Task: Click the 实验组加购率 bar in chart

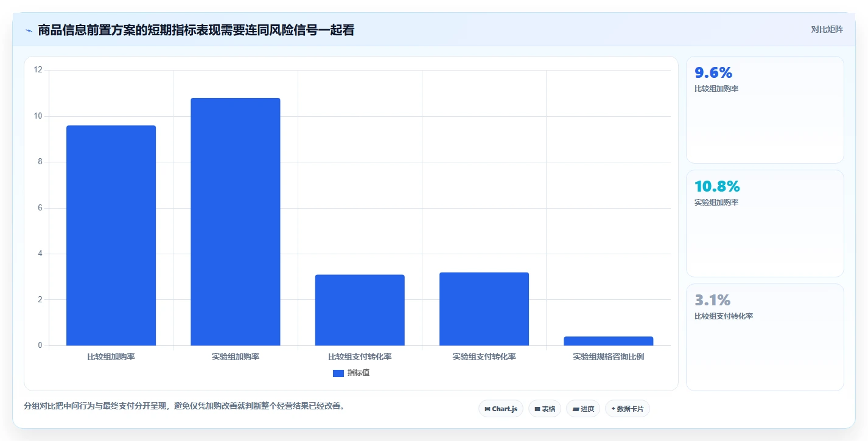Action: click(x=236, y=221)
